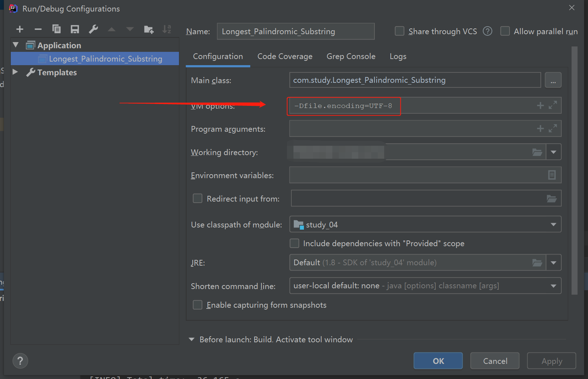Collapse the Before launch section
Viewport: 588px width, 379px height.
pyautogui.click(x=192, y=339)
